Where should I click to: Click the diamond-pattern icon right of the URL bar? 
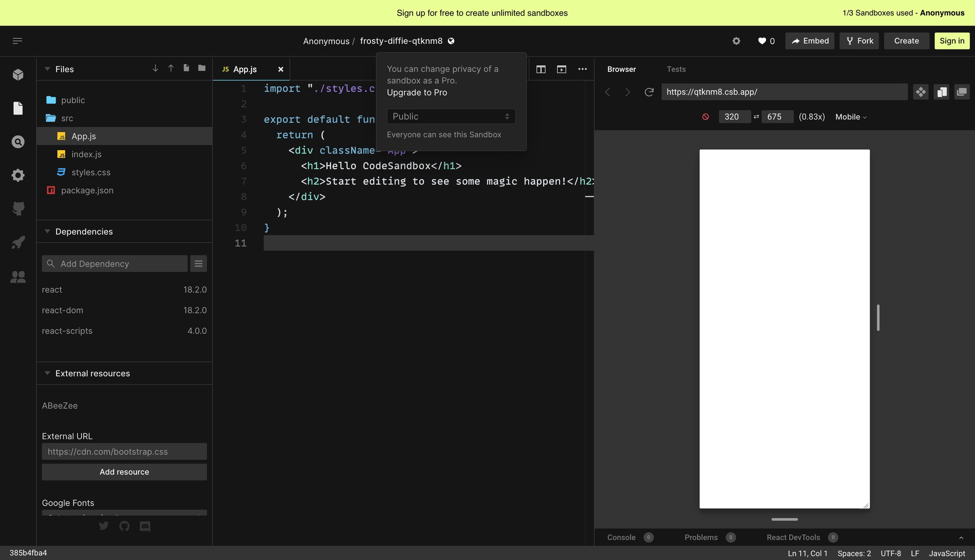tap(921, 92)
